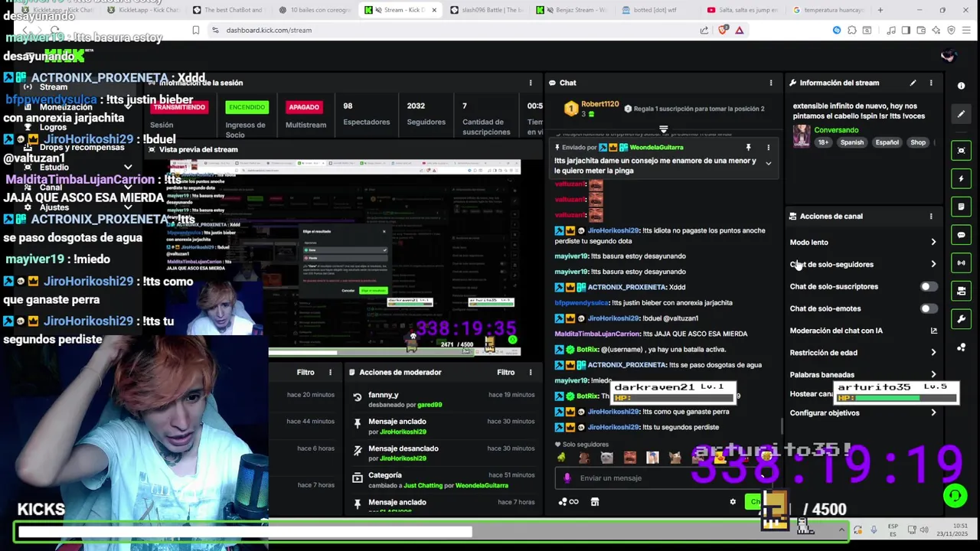
Task: Open the session info panel three-dot menu
Action: tap(531, 83)
